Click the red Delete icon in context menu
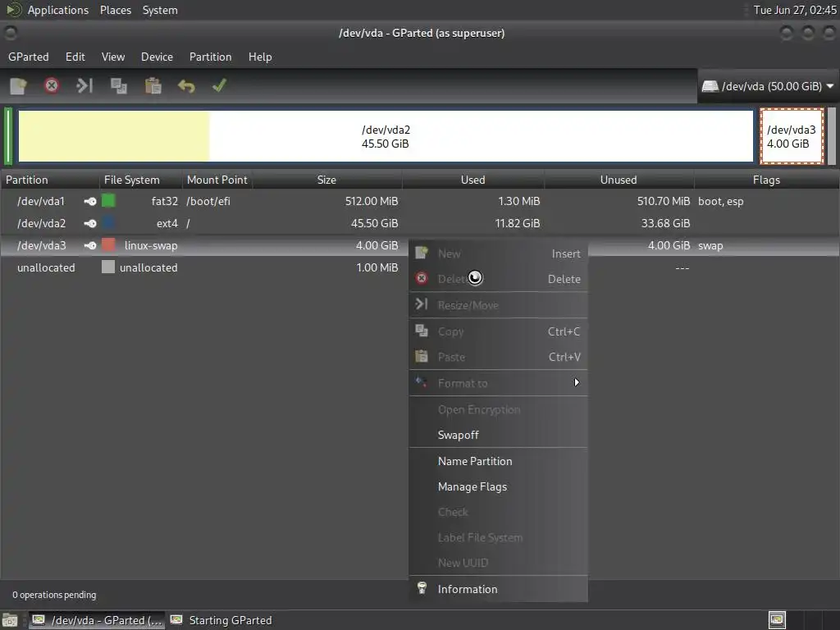840x630 pixels. 422,278
